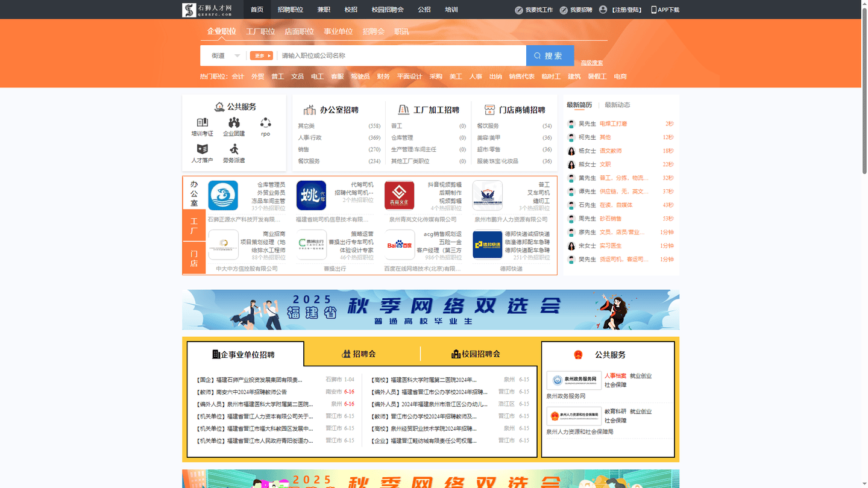Open the 高级搜索 link

click(591, 63)
